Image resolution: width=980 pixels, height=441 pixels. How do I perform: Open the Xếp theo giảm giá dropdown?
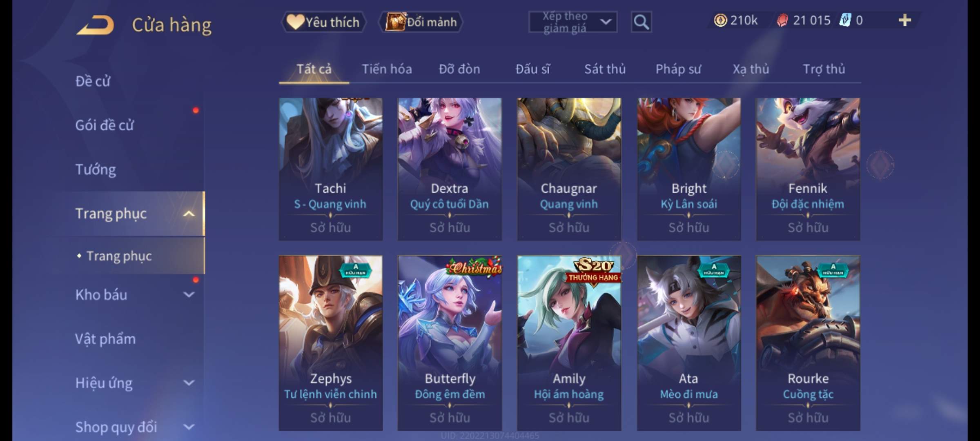point(573,22)
